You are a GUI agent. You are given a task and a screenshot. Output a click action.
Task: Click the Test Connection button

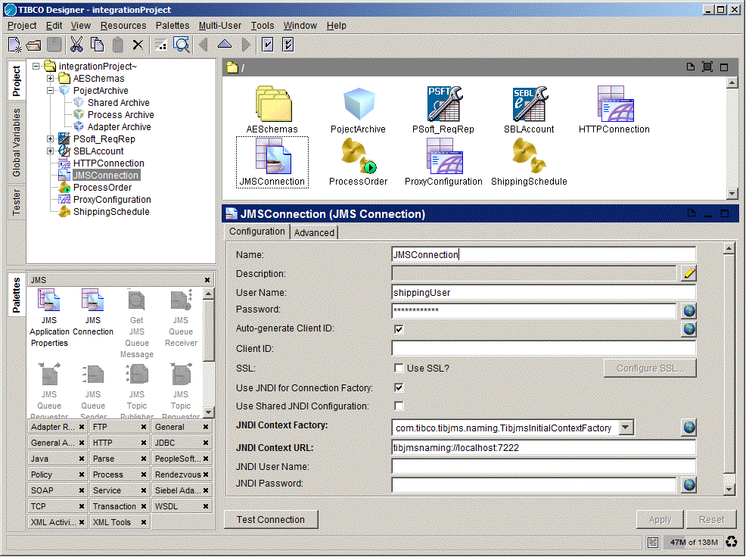(x=271, y=520)
